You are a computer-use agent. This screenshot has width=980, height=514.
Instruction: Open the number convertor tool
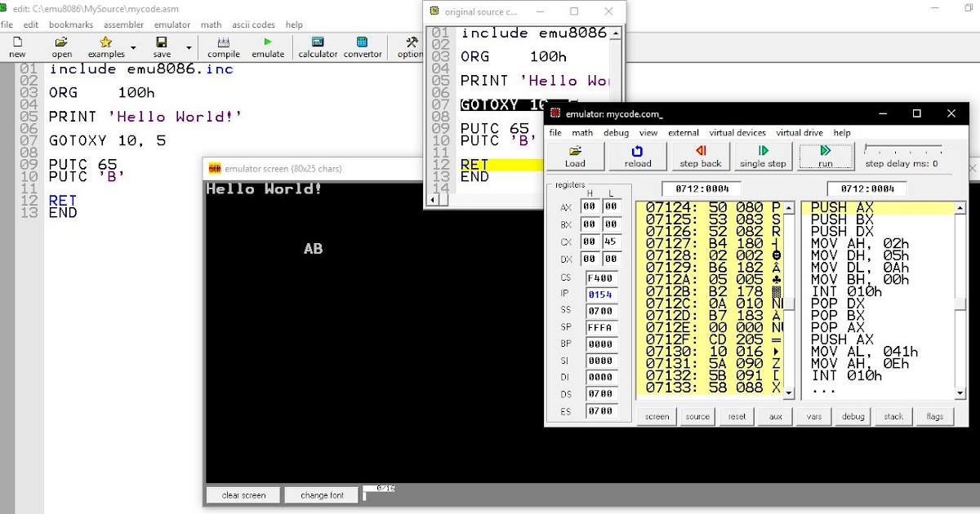pos(363,47)
